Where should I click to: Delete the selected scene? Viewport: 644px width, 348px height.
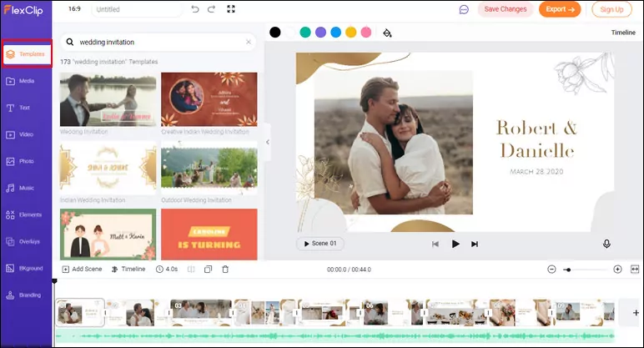tap(225, 270)
